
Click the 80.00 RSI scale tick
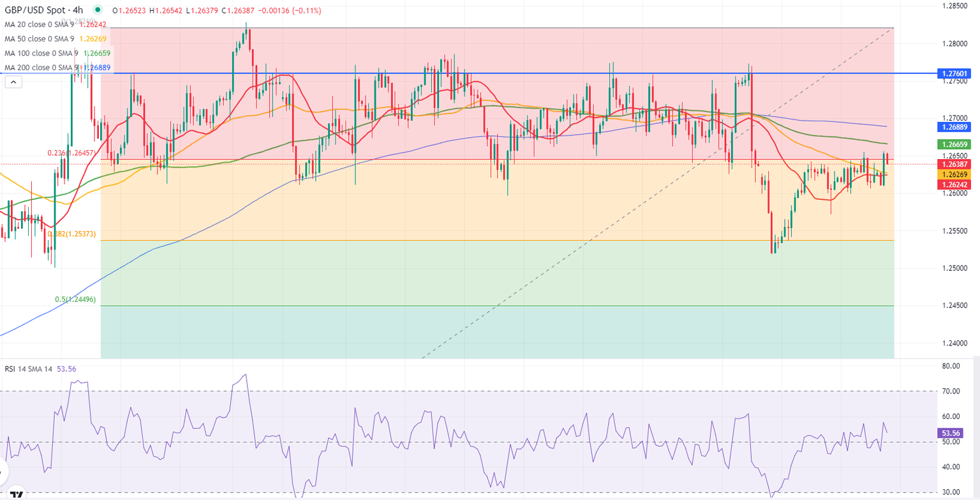tap(951, 366)
